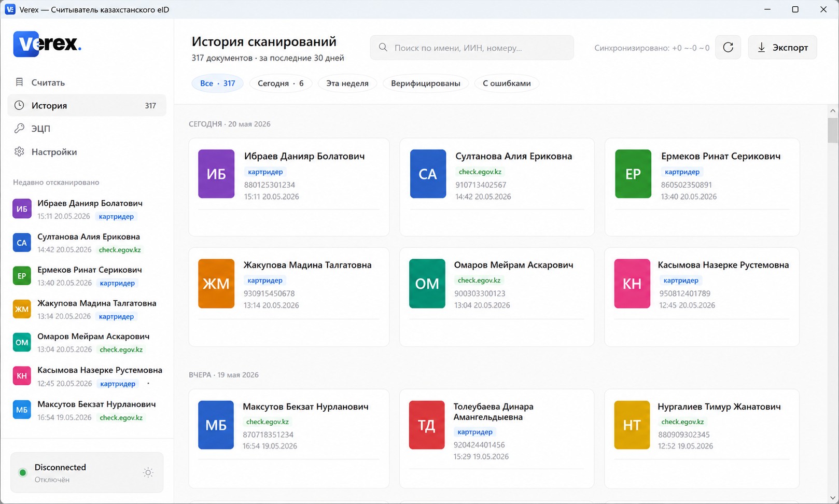Click sidebar ЕР avatar in recently scanned
Screen dimensions: 839x504
(x=22, y=276)
